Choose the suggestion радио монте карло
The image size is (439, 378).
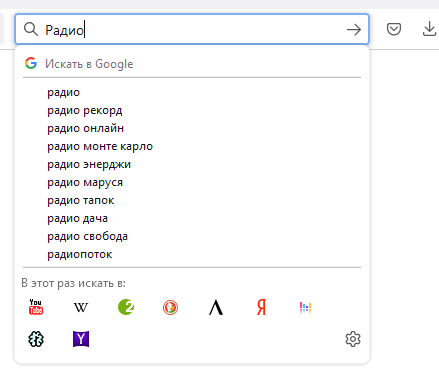(192, 146)
